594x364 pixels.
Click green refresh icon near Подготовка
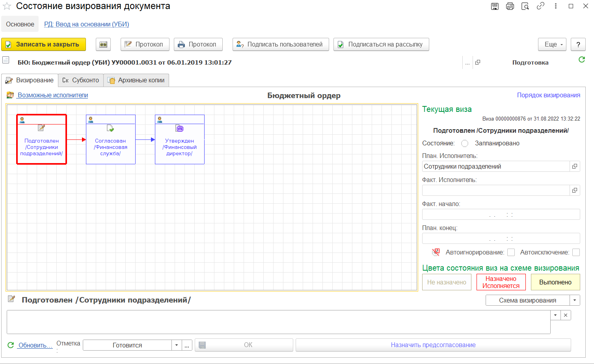(582, 59)
